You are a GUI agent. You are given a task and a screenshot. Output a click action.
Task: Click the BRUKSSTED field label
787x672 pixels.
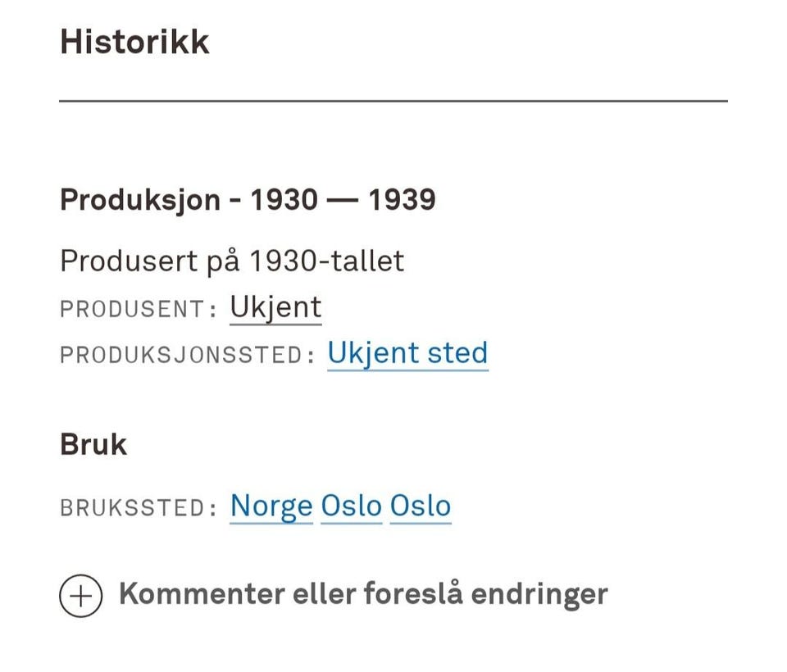click(x=132, y=508)
